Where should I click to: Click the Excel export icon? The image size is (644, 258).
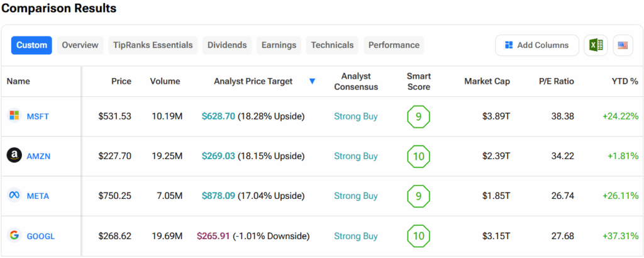pyautogui.click(x=596, y=45)
